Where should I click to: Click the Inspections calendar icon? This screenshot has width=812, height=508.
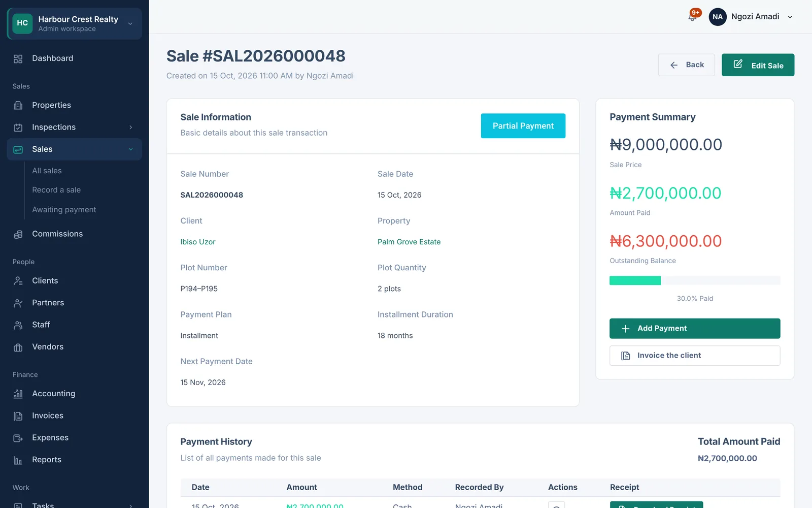[x=18, y=128]
